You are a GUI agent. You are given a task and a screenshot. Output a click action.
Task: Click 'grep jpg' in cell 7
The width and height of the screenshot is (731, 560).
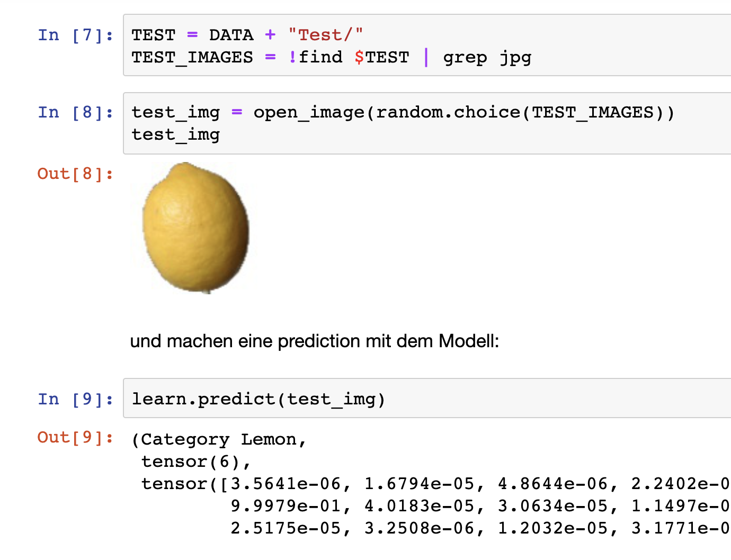point(487,58)
